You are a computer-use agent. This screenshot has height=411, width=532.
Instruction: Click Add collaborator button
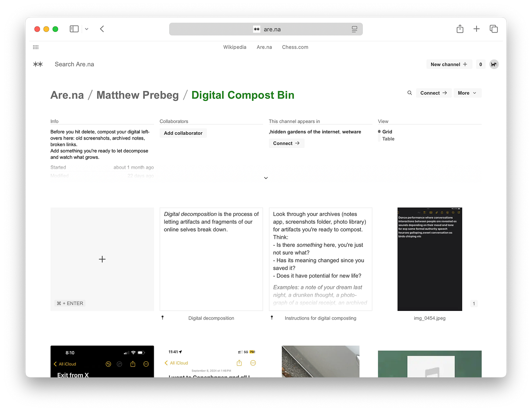[183, 133]
